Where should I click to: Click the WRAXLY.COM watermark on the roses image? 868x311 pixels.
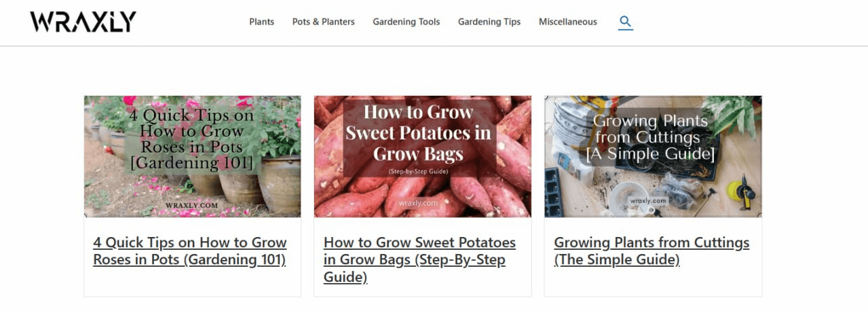click(191, 204)
